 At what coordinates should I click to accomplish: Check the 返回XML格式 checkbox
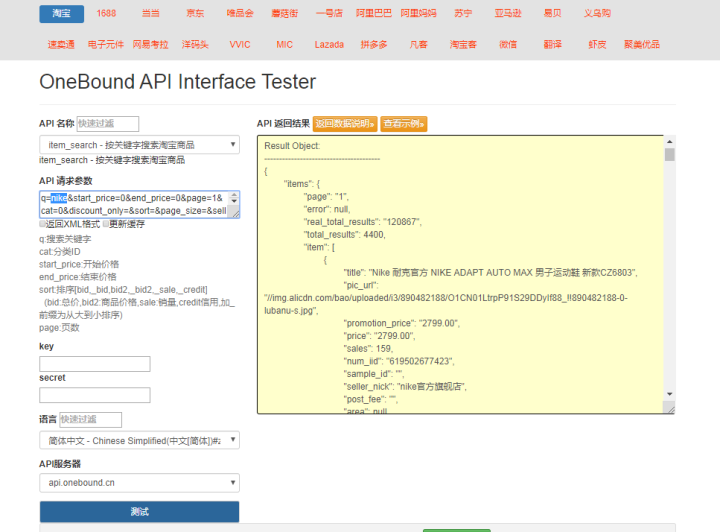pyautogui.click(x=44, y=224)
